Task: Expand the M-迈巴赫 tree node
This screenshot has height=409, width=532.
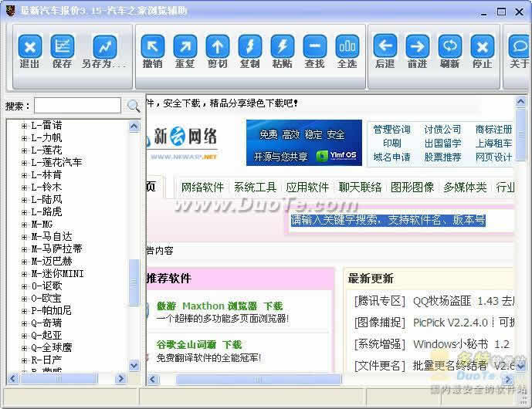Action: pyautogui.click(x=24, y=262)
